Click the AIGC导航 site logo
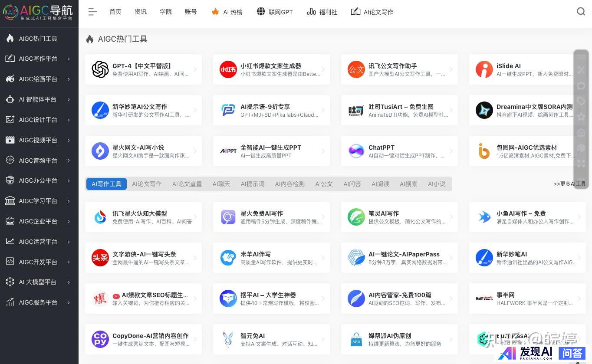592x364 pixels. pos(38,13)
